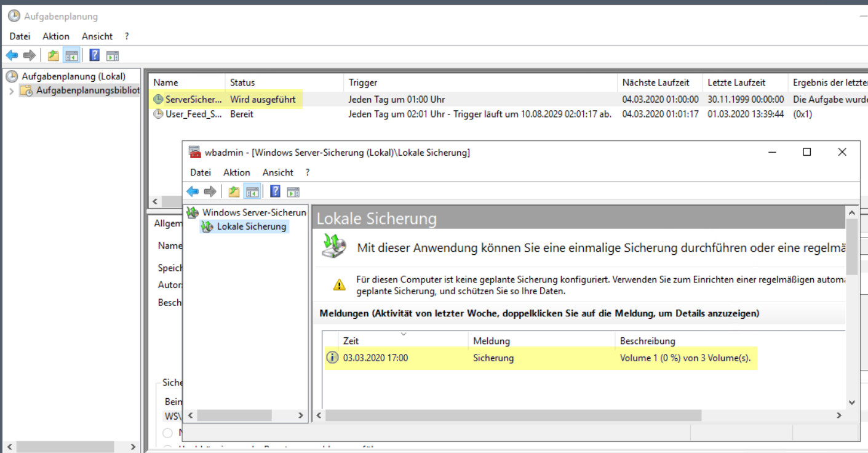868x453 pixels.
Task: Select ServerSicher task row name
Action: (x=193, y=99)
